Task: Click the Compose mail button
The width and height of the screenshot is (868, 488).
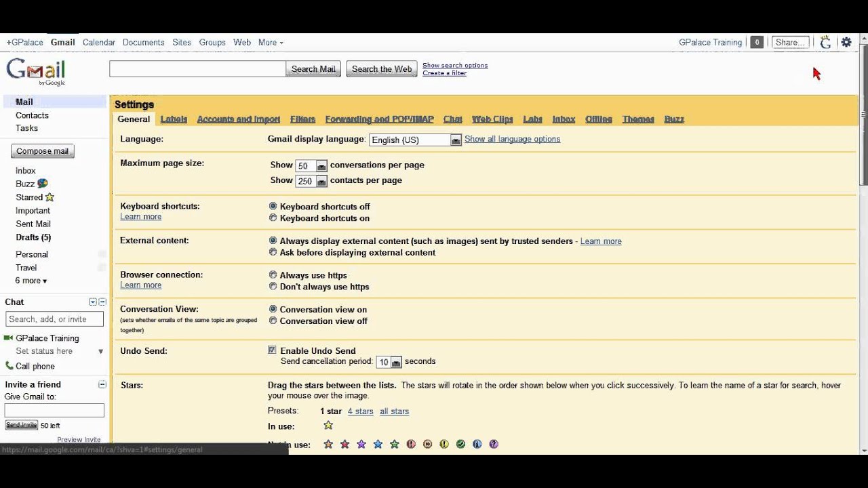Action: coord(43,151)
